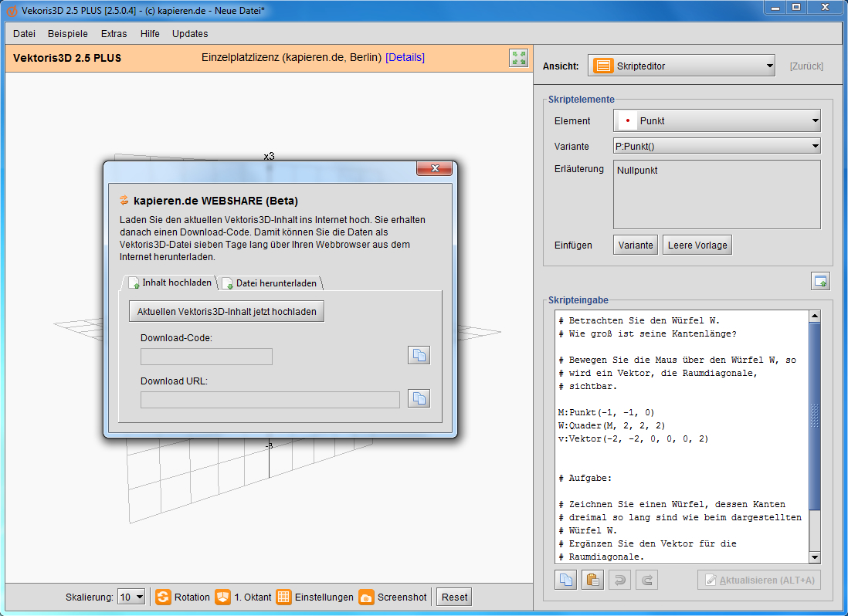Click the 1. Oktant icon
Viewport: 848px width, 616px height.
click(223, 597)
